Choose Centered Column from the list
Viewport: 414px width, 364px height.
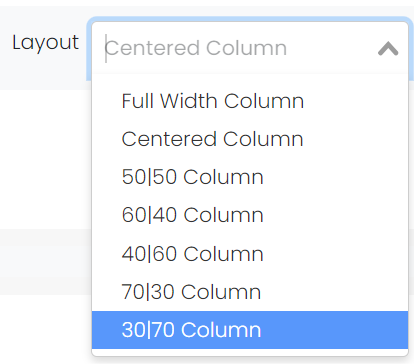point(250,139)
